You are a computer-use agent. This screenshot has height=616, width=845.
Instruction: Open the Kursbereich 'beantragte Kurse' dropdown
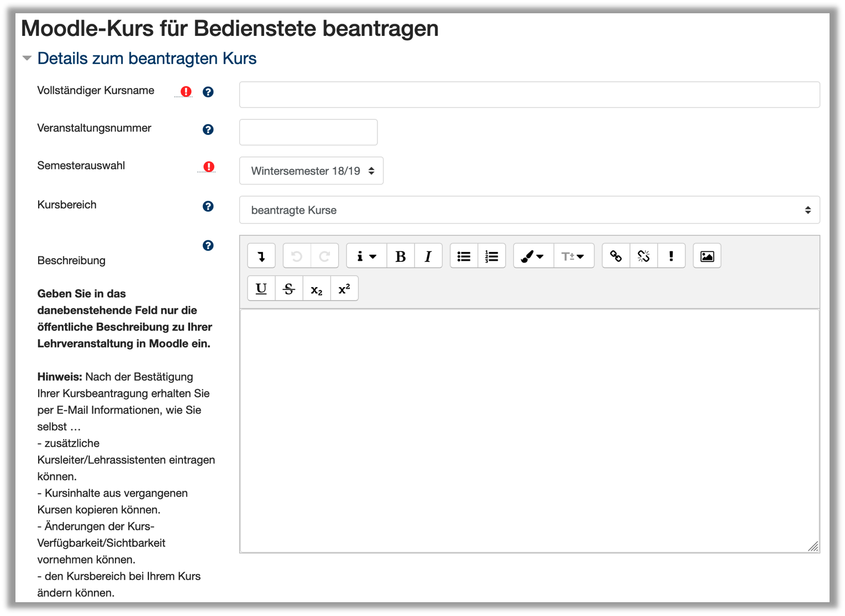click(x=529, y=210)
